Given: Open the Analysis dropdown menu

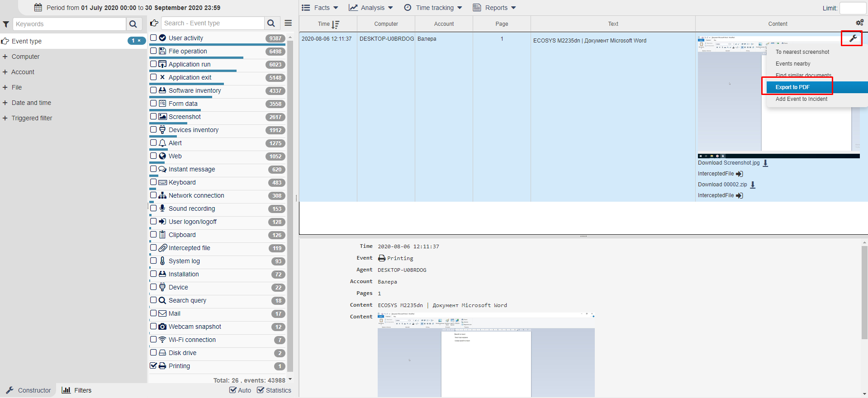Looking at the screenshot, I should tap(371, 8).
